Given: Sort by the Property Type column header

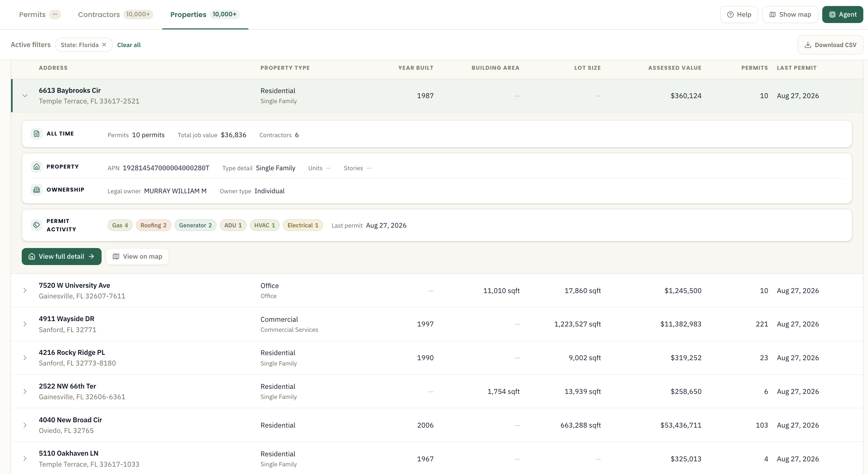Looking at the screenshot, I should 285,68.
